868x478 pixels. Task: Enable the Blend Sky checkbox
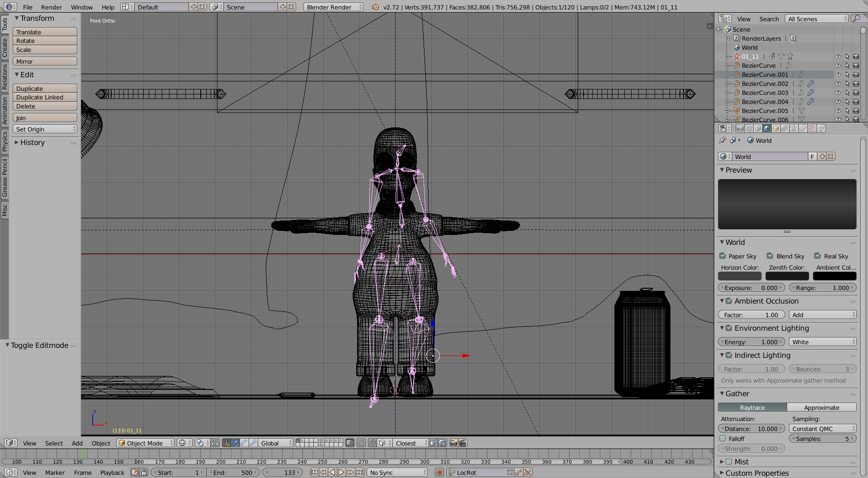(770, 256)
